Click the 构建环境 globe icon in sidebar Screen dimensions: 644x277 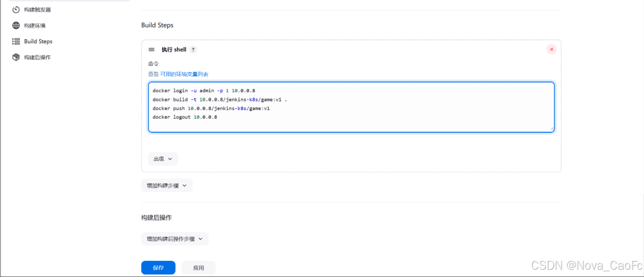pyautogui.click(x=16, y=25)
